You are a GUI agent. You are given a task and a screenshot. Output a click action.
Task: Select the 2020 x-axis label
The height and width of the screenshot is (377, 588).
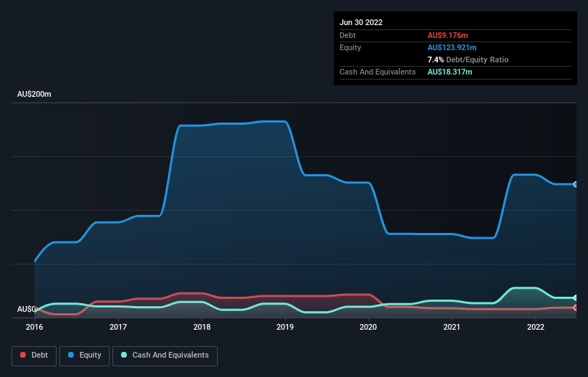click(368, 327)
